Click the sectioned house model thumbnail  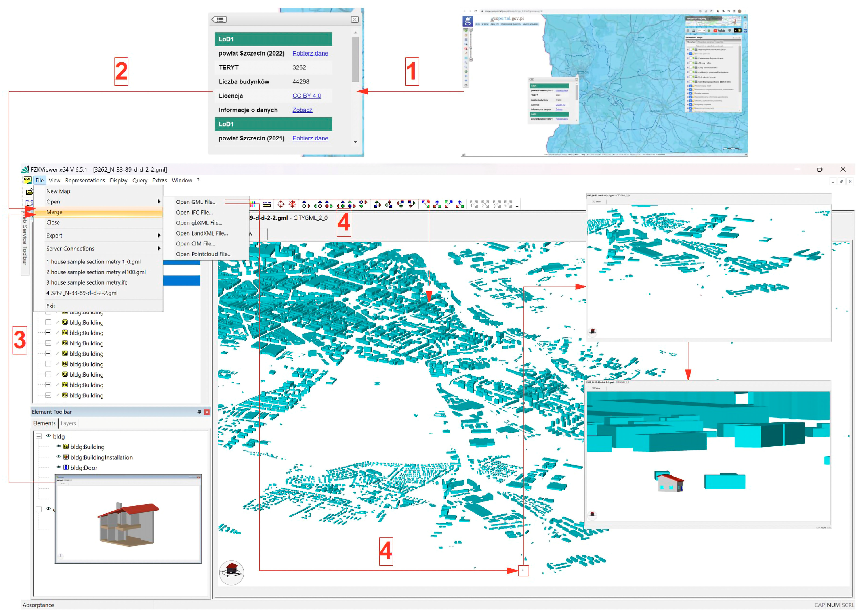point(128,524)
